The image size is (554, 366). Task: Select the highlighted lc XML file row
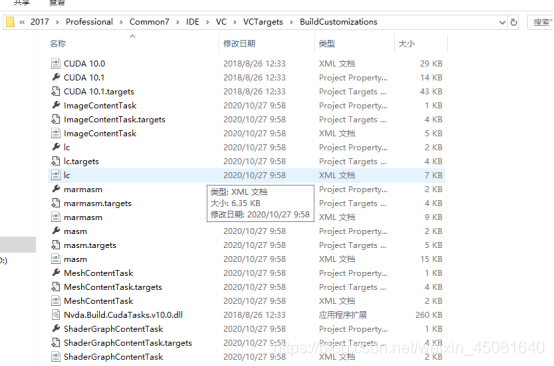point(246,175)
